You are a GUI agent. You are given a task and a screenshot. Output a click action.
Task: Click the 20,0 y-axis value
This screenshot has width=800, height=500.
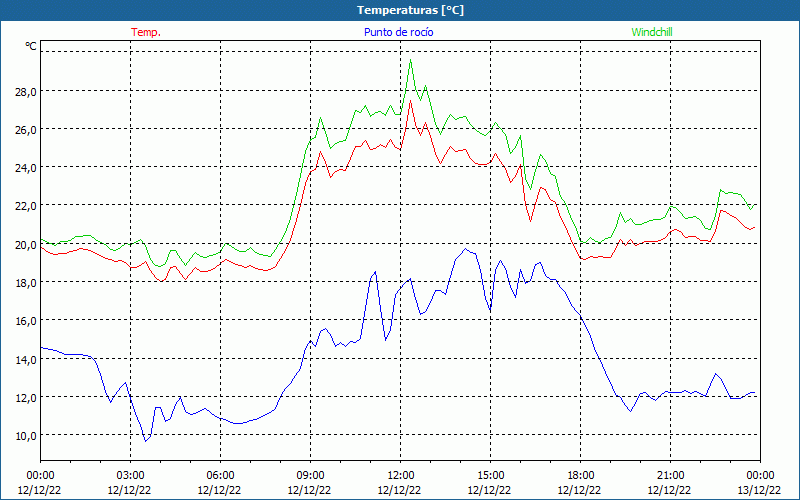[26, 245]
